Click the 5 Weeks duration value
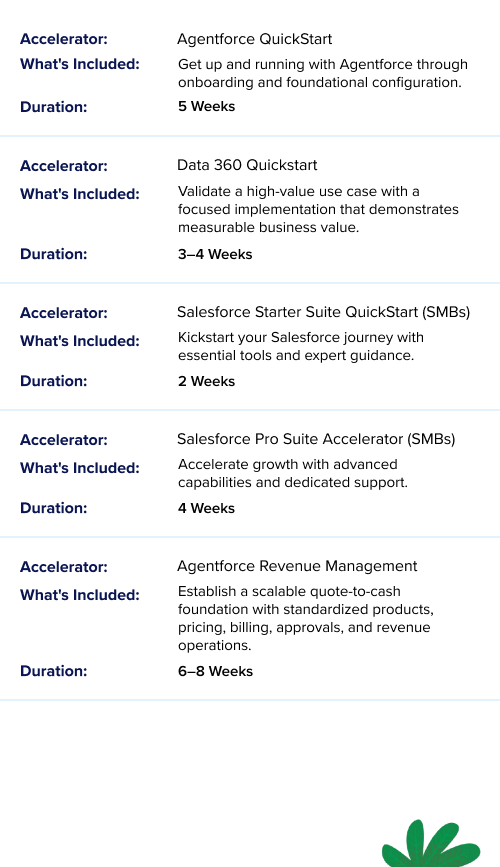The width and height of the screenshot is (500, 867). (x=206, y=106)
